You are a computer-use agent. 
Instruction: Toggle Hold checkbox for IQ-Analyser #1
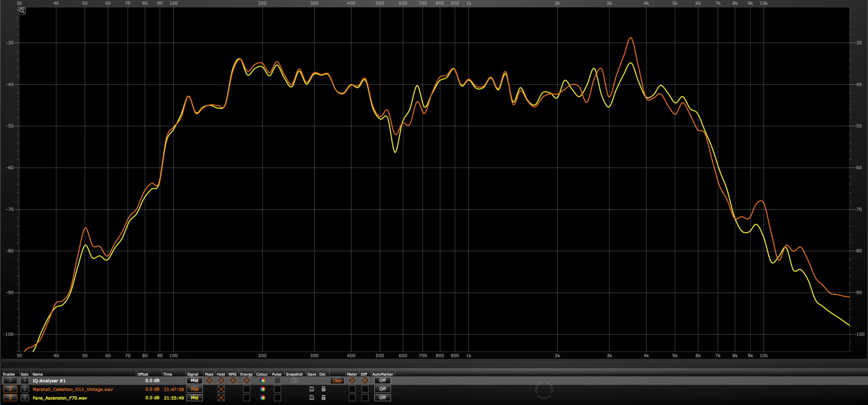pyautogui.click(x=221, y=380)
